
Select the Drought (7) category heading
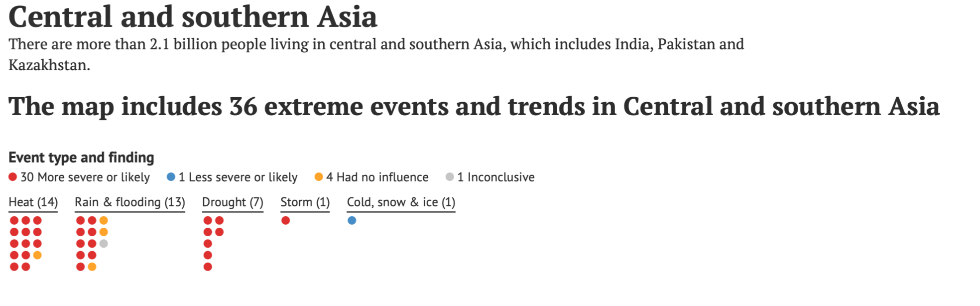point(233,202)
